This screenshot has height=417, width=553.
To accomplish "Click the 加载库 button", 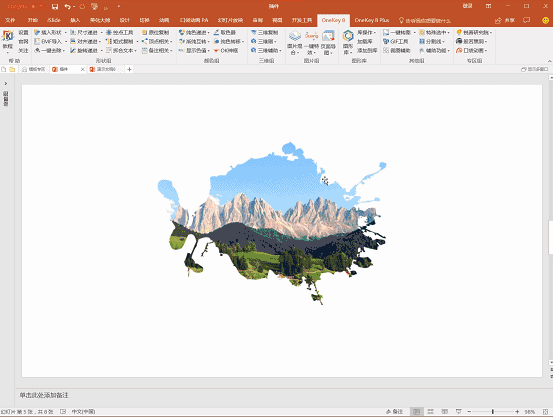I will [365, 41].
